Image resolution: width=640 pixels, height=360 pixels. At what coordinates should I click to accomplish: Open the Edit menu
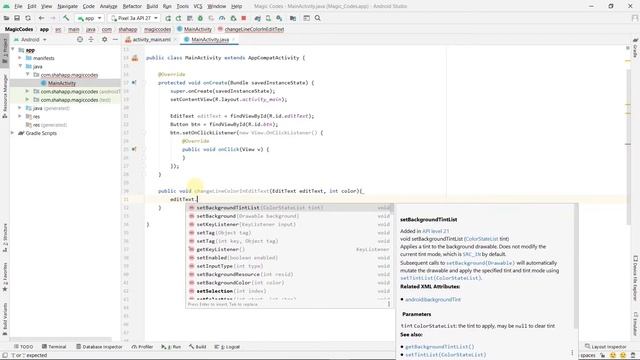coord(32,6)
